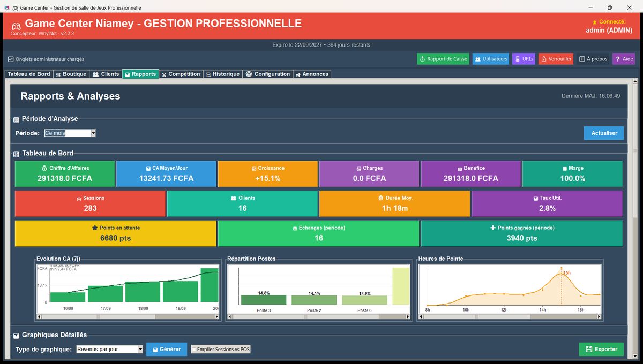The image size is (643, 364).
Task: Click the Période d'Analyse calendar icon
Action: (16, 119)
